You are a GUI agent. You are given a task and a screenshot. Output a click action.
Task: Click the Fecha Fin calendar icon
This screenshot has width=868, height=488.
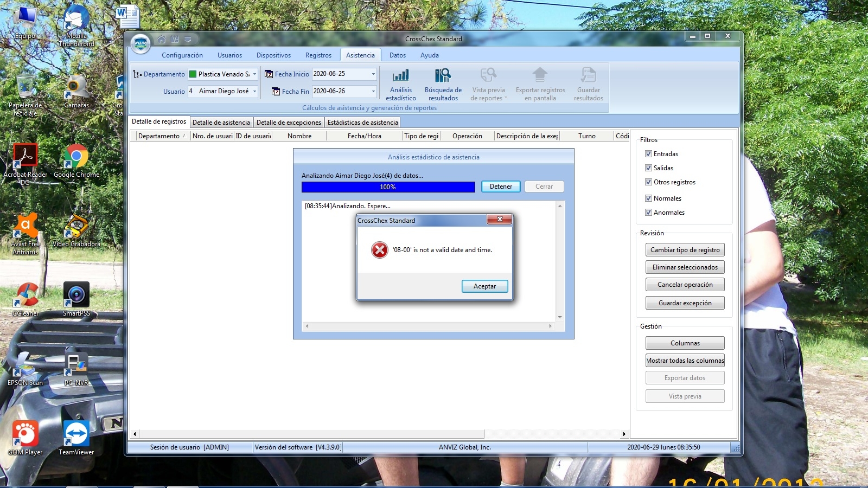[276, 92]
